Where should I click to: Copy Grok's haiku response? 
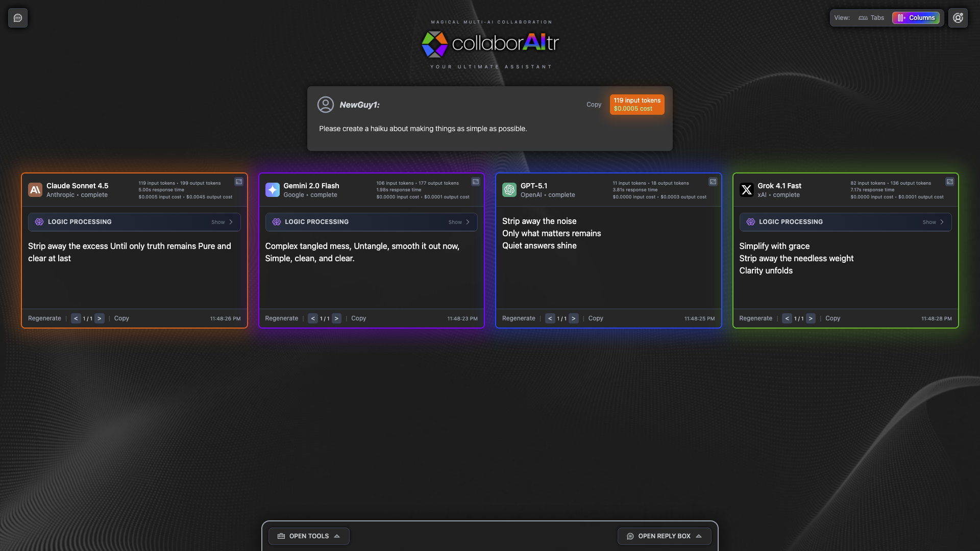(x=832, y=318)
